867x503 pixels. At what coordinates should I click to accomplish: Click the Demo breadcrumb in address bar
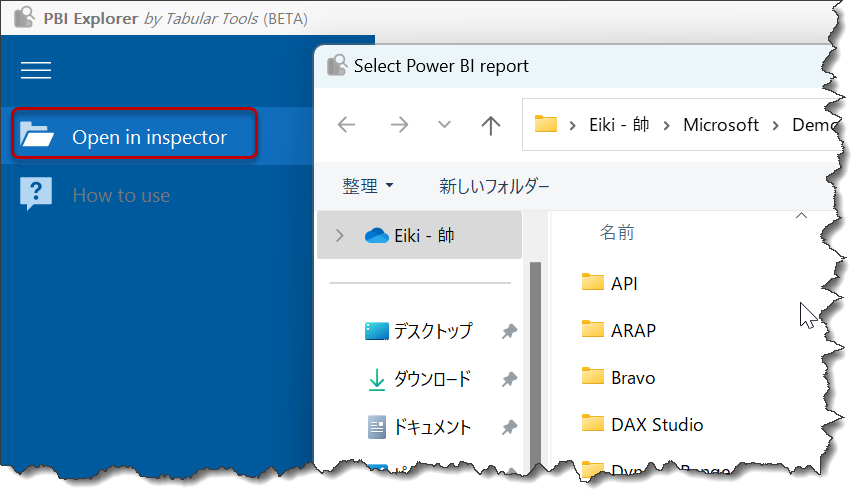(814, 125)
